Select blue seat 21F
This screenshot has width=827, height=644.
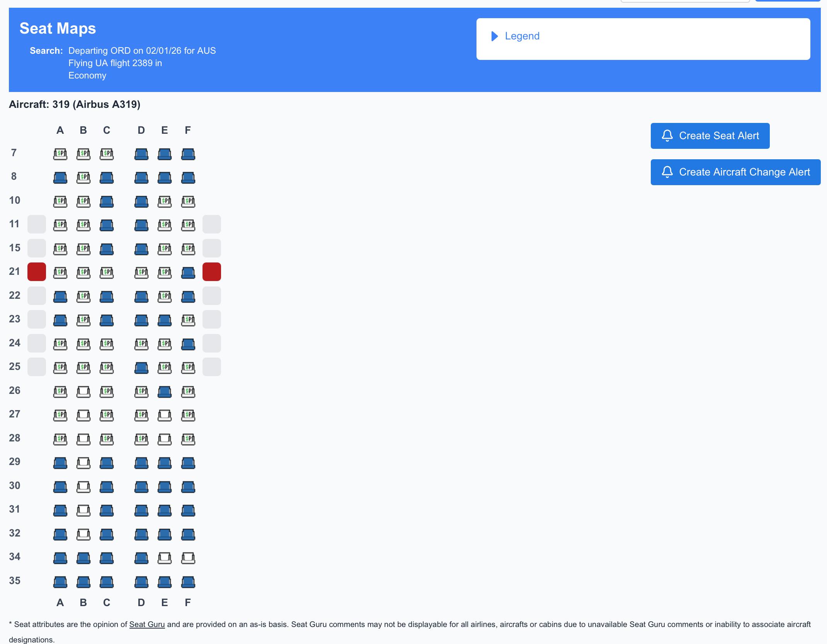click(188, 271)
